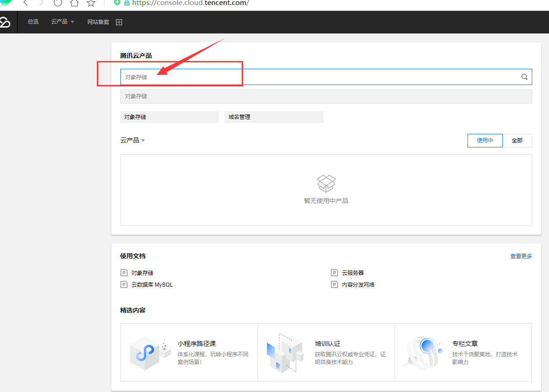Reload the page with refresh icon
Screen dimensions: 549x392
[x=58, y=3]
